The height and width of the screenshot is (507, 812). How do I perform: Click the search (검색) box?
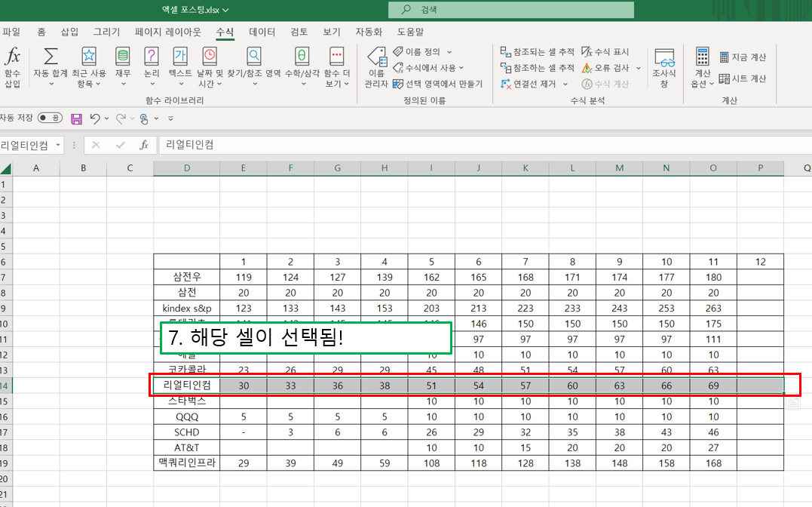[x=511, y=10]
